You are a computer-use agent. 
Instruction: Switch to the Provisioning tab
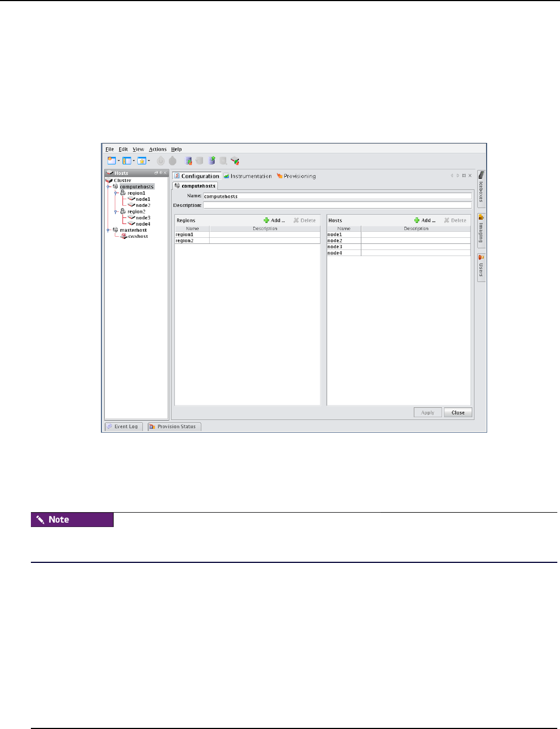tap(296, 176)
